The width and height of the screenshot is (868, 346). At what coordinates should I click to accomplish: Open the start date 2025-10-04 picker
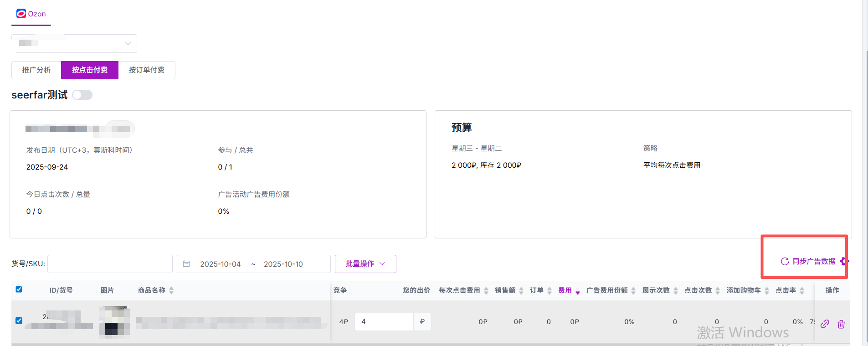[220, 264]
